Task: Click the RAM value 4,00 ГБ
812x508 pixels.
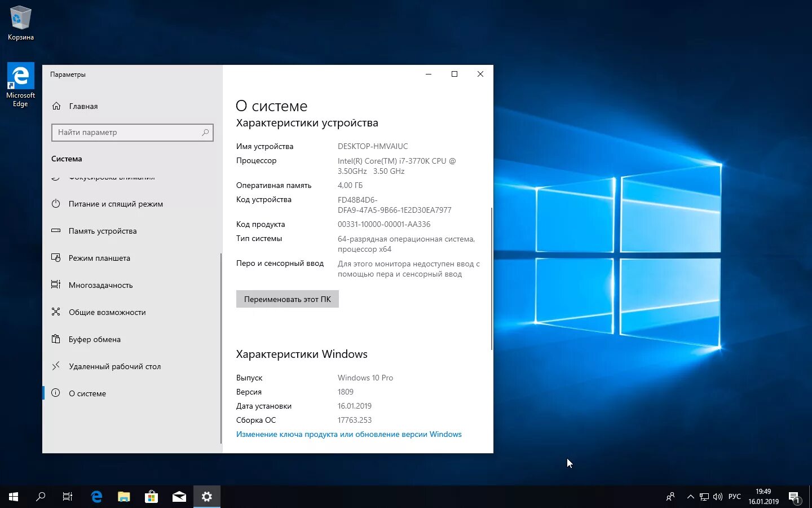Action: 350,185
